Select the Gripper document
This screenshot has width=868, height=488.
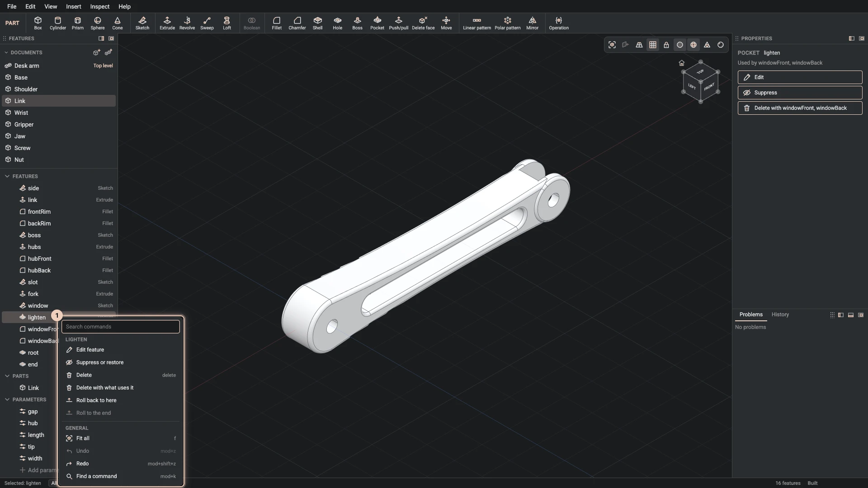pyautogui.click(x=59, y=124)
